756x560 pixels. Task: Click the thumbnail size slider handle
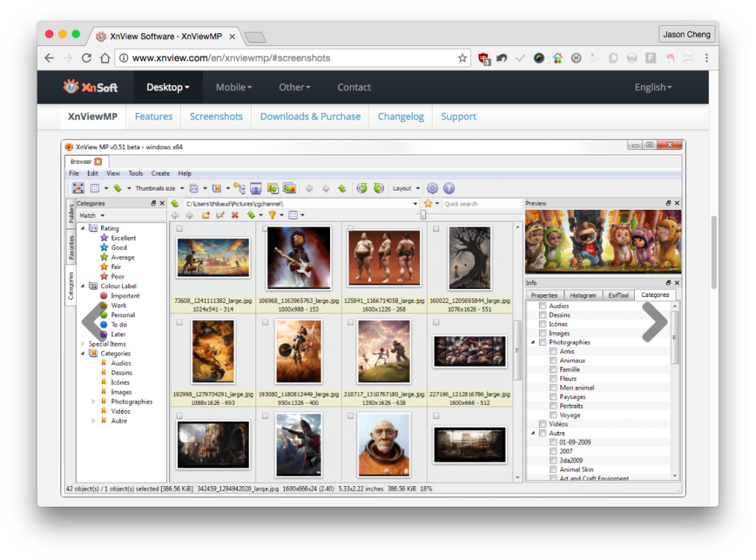(x=423, y=215)
